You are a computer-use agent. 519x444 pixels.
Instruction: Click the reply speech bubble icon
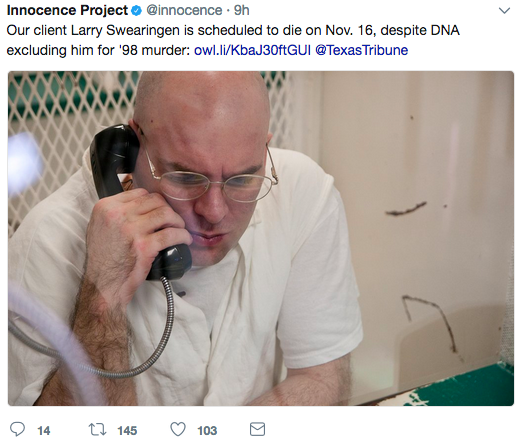click(x=17, y=429)
